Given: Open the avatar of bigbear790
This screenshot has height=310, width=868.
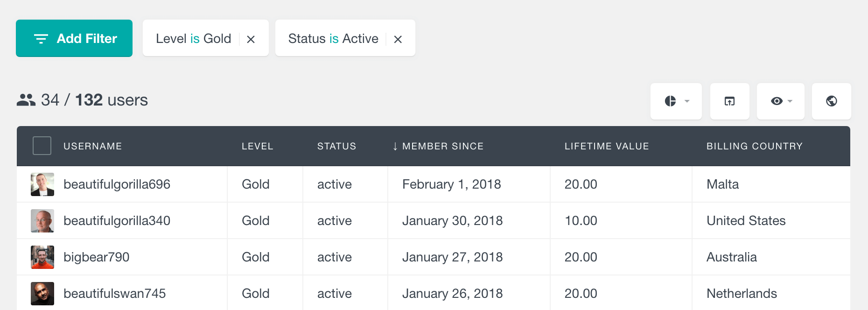Looking at the screenshot, I should (42, 257).
